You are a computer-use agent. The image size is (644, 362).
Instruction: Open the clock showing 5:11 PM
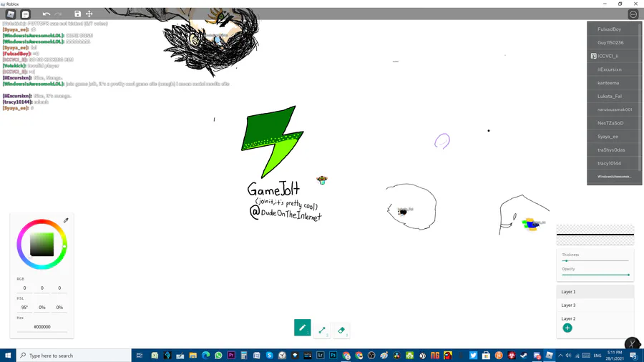(x=615, y=356)
